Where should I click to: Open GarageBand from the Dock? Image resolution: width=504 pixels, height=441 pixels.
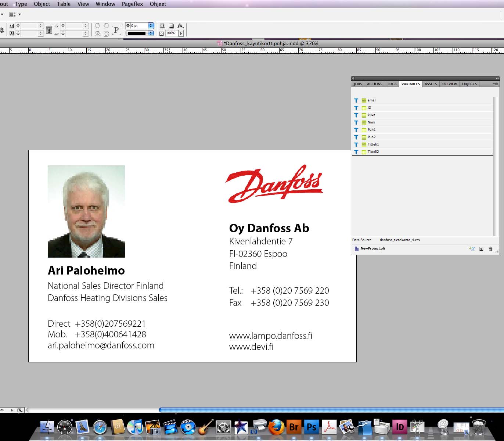click(x=206, y=427)
